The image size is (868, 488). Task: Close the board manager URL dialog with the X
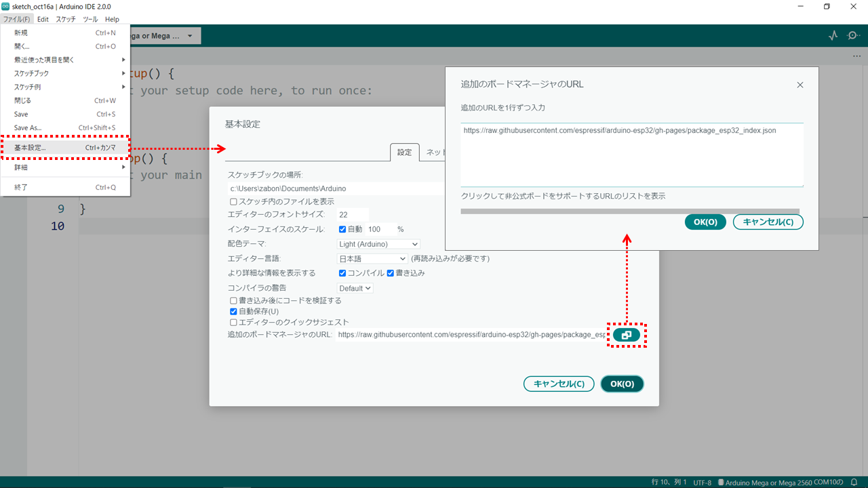click(x=800, y=84)
